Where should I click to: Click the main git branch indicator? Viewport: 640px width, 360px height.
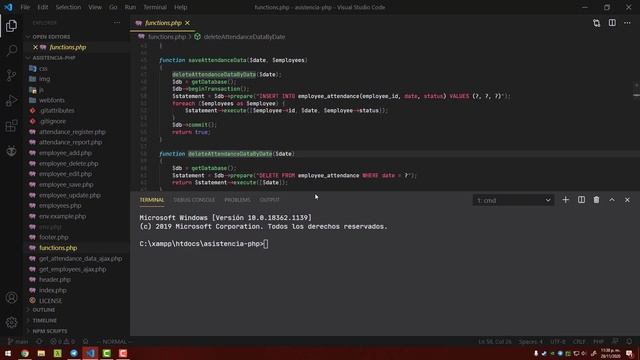point(18,342)
